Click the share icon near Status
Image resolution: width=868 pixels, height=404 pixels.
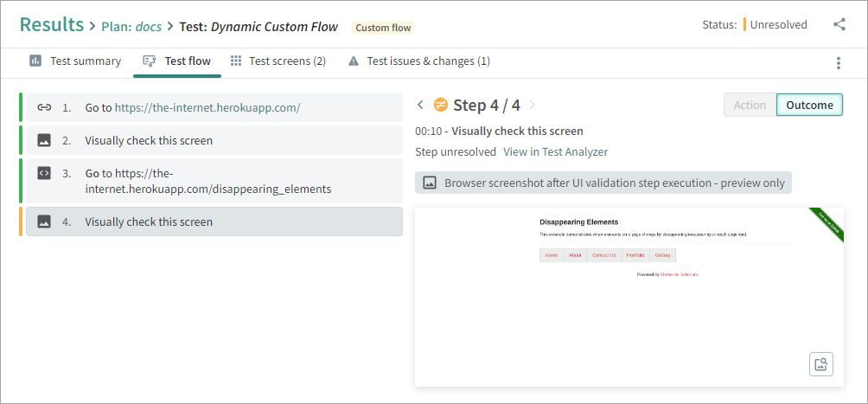839,24
